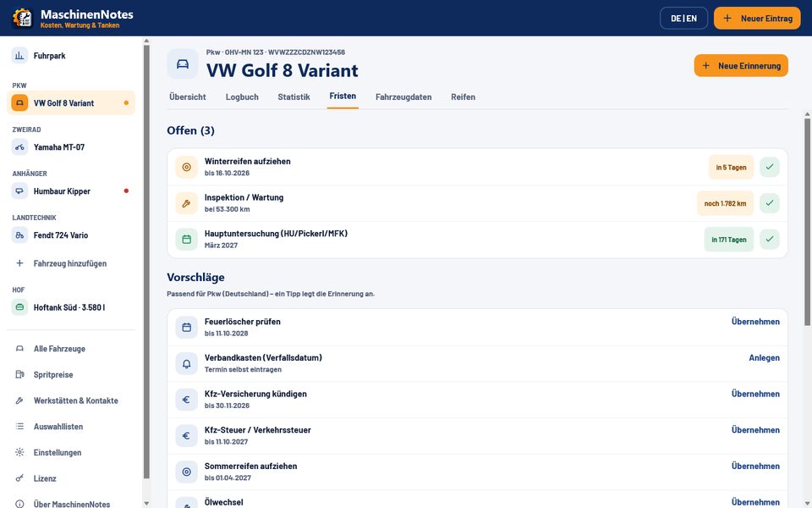
Task: Click Übernehmen for Sommerreifen aufziehen
Action: [x=755, y=466]
